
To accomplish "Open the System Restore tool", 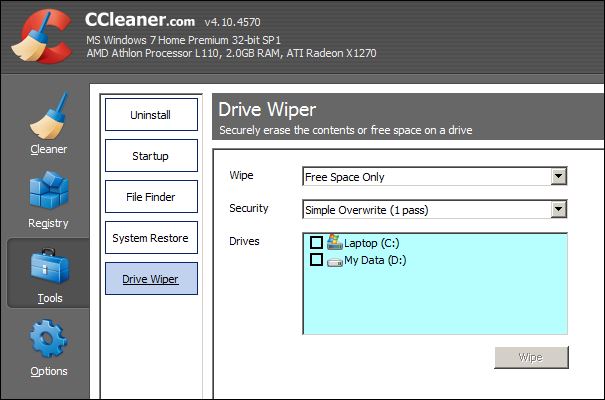I will point(151,238).
